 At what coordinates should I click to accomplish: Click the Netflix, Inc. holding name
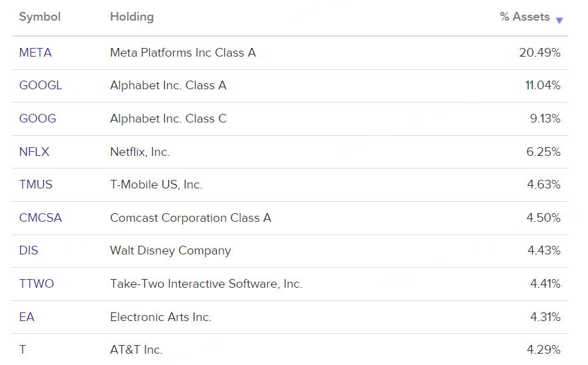(x=140, y=152)
